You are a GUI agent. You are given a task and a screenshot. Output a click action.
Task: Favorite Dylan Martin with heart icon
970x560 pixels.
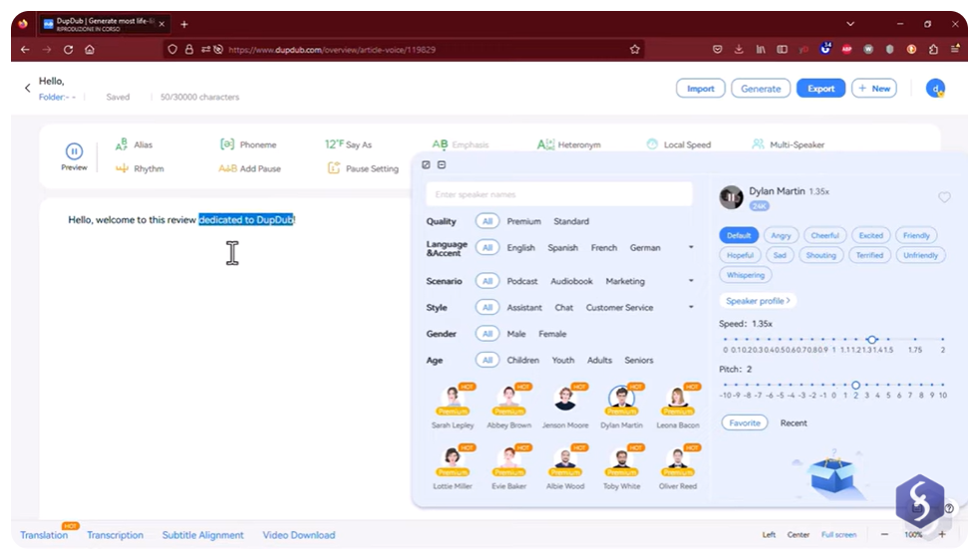944,197
